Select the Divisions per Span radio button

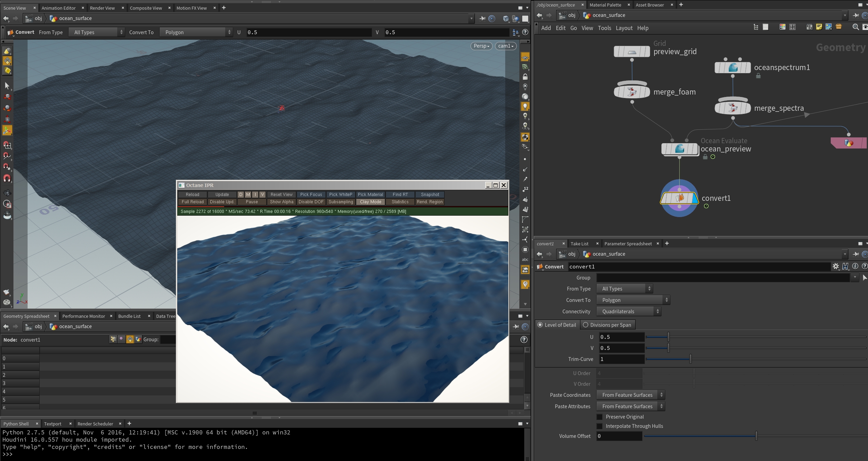pos(586,325)
